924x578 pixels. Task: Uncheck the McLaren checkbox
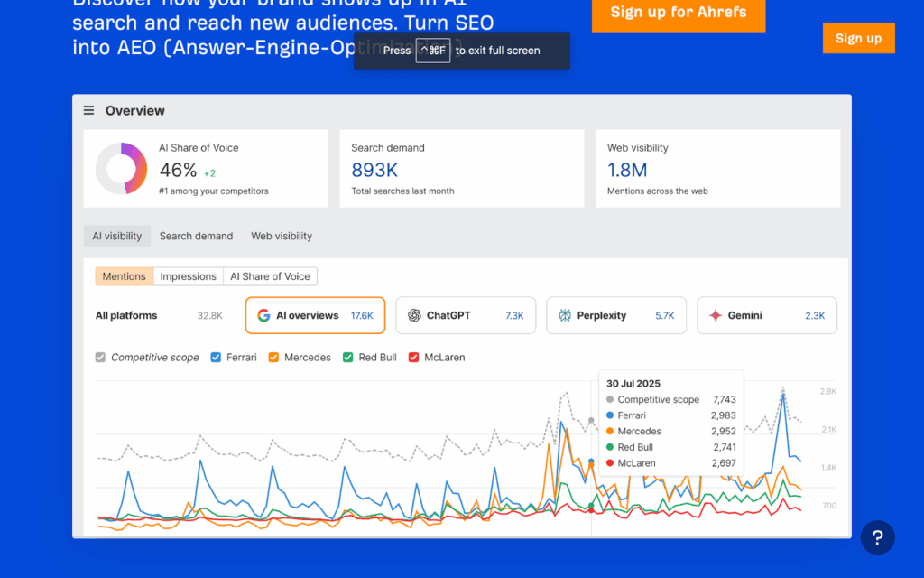(x=413, y=357)
